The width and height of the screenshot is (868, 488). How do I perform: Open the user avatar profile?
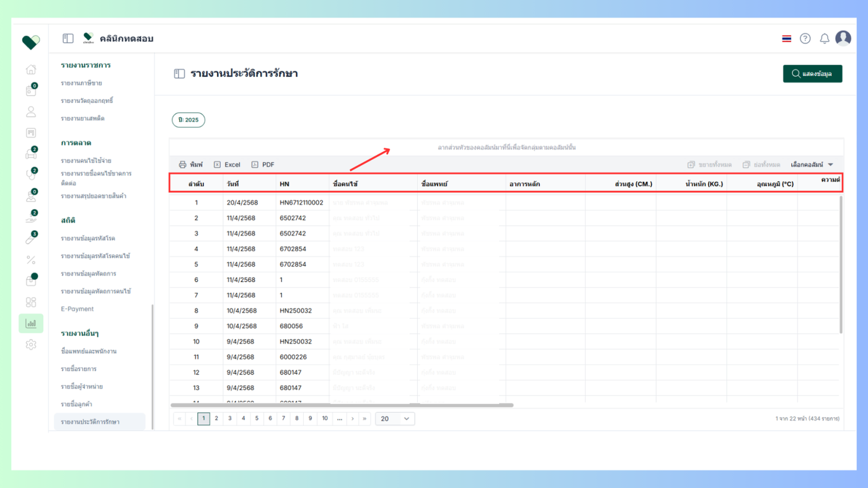tap(843, 38)
